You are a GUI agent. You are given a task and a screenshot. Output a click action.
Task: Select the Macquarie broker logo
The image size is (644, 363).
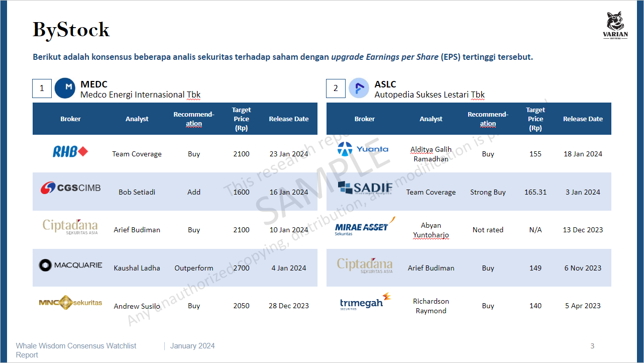[70, 265]
